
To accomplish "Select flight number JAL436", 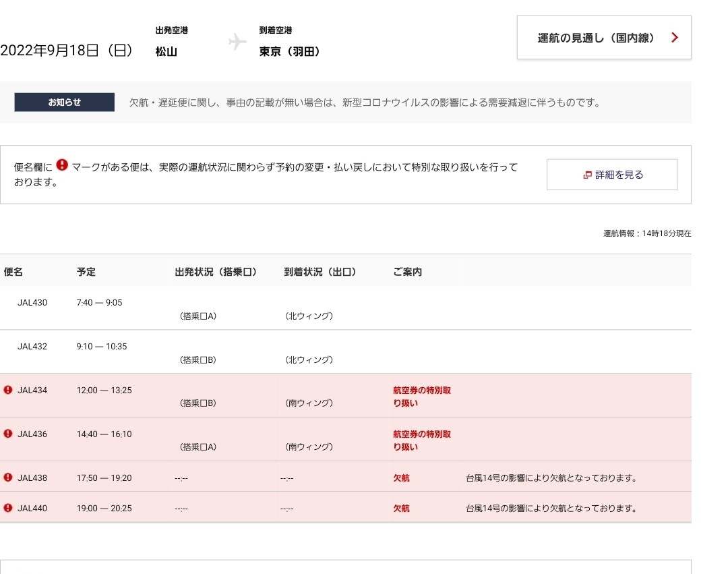I will pos(32,434).
